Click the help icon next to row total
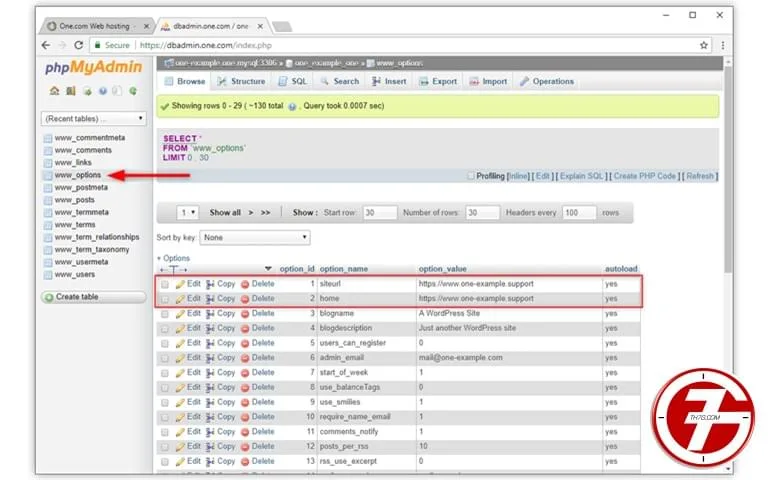768x480 pixels. [292, 106]
